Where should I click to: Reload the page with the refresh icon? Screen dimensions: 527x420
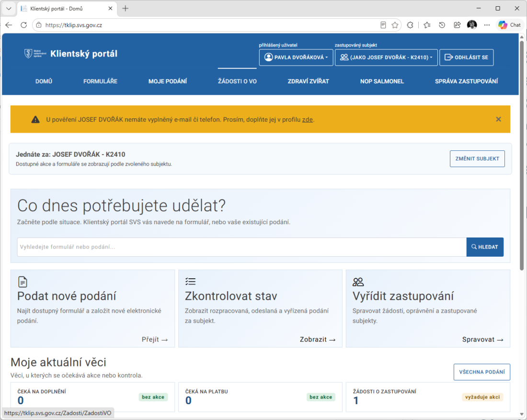click(23, 25)
